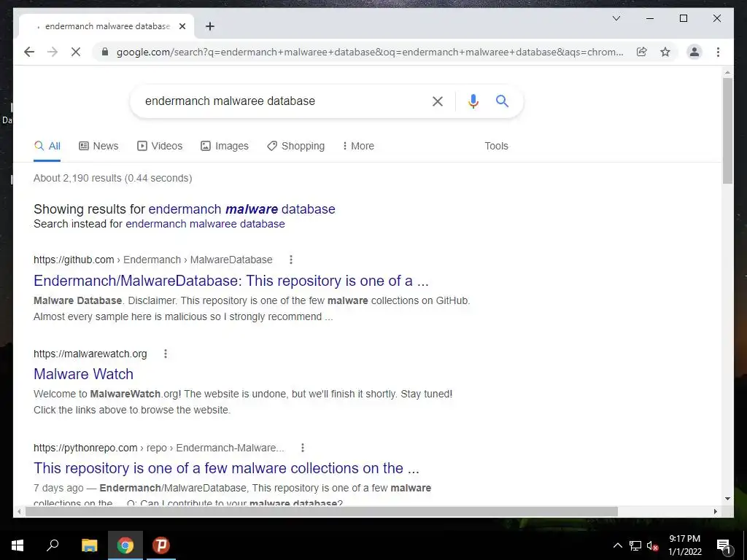Switch to Images results
This screenshot has height=560, width=747.
225,146
